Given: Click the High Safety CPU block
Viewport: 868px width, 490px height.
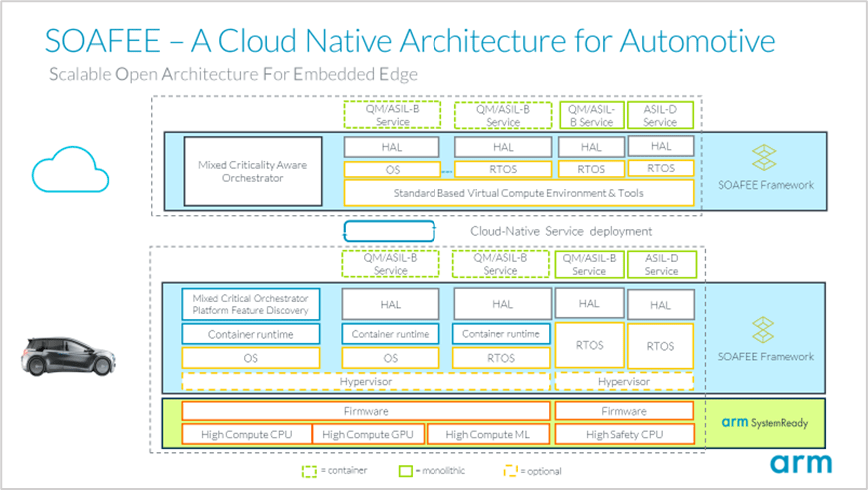Looking at the screenshot, I should click(623, 434).
